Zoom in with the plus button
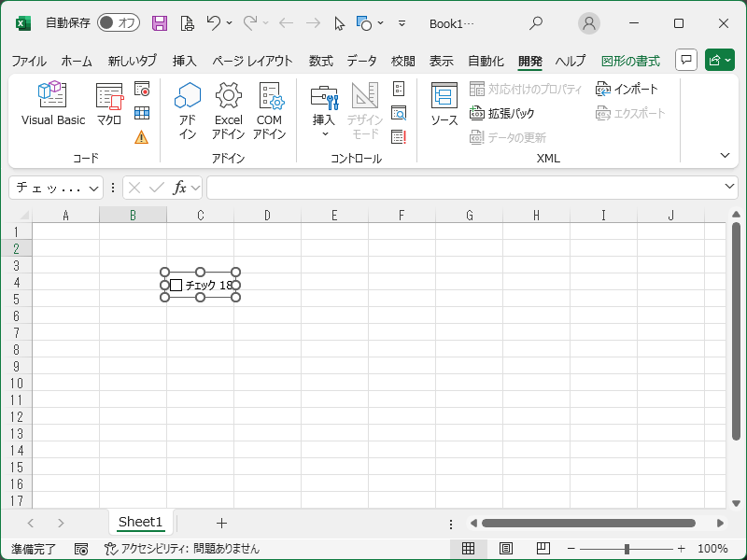The width and height of the screenshot is (747, 560). [682, 549]
